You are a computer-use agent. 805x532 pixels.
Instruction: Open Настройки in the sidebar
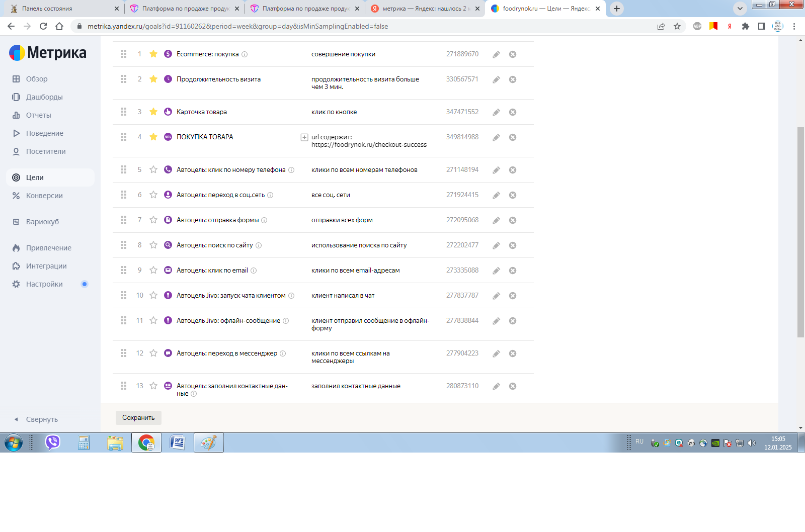(50, 284)
